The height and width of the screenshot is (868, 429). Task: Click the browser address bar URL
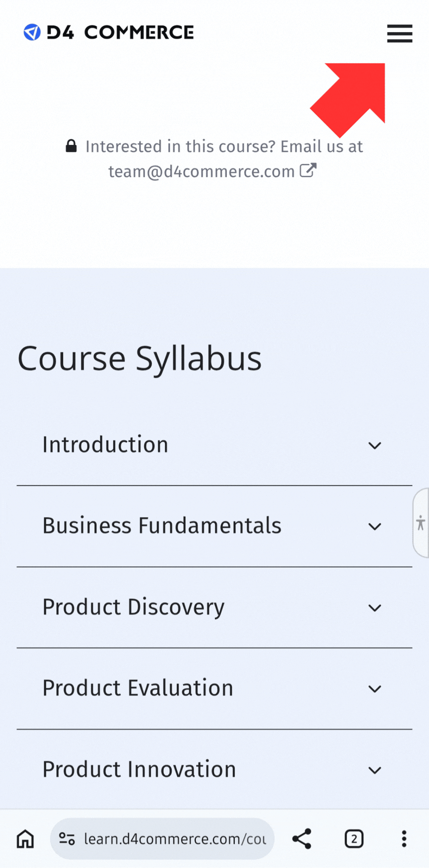pos(175,839)
